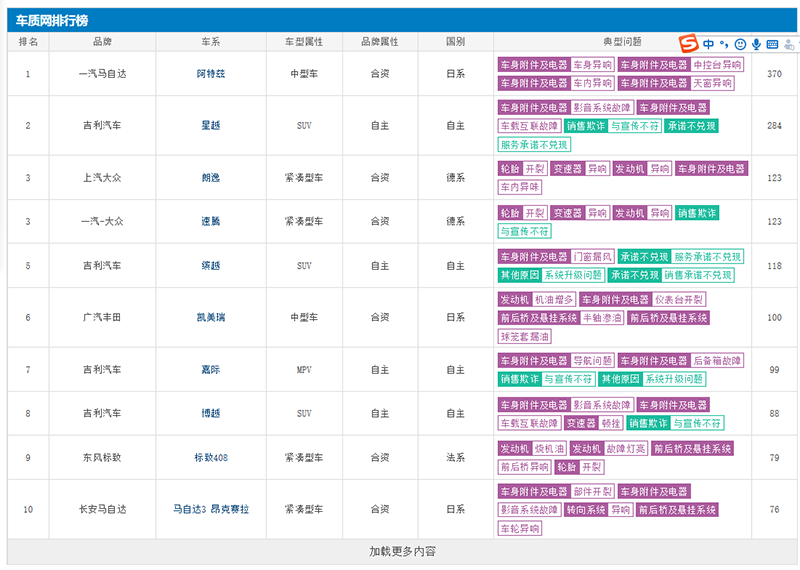This screenshot has width=800, height=570.
Task: Click the 仪表台开裂 issue tag
Action: coord(679,300)
